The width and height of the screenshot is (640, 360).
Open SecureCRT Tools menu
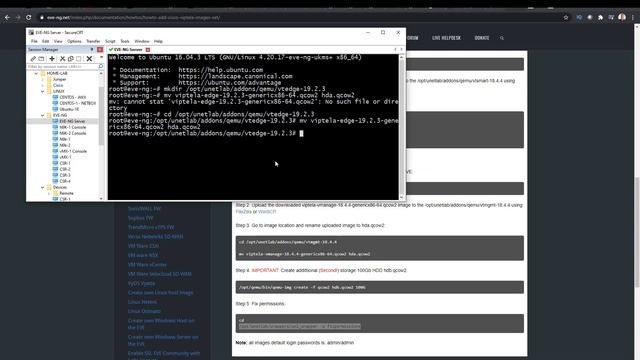pos(125,41)
